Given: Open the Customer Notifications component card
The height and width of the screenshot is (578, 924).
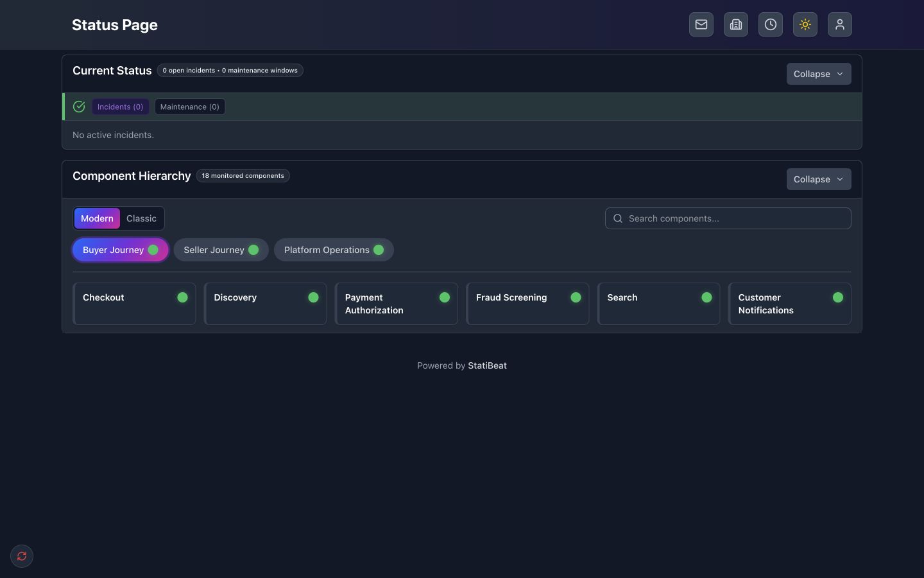Looking at the screenshot, I should (x=790, y=304).
